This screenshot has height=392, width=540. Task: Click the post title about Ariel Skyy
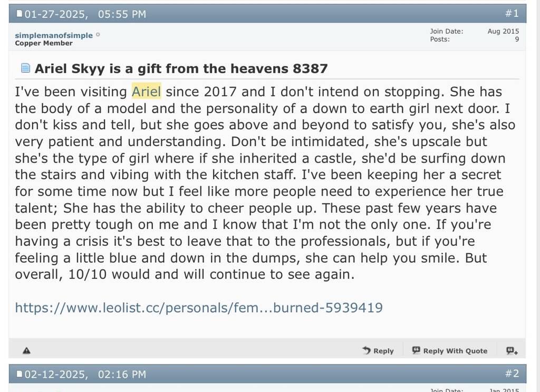click(x=181, y=69)
